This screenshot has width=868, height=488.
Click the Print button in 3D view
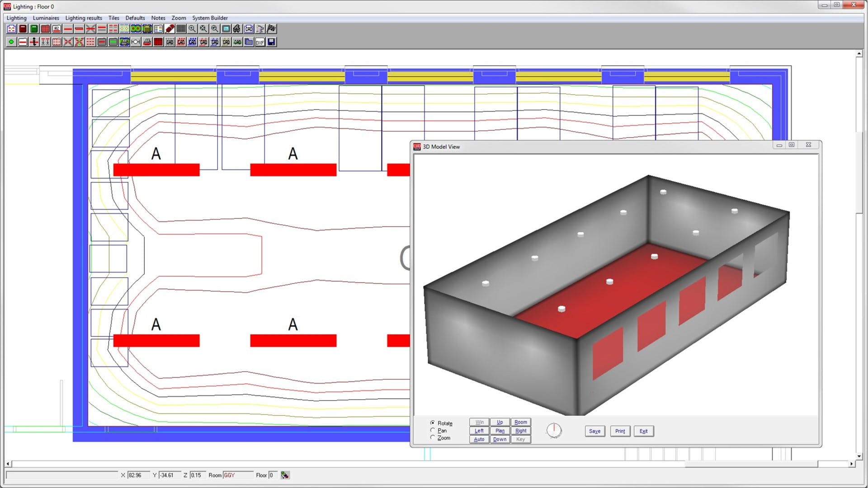pyautogui.click(x=620, y=431)
